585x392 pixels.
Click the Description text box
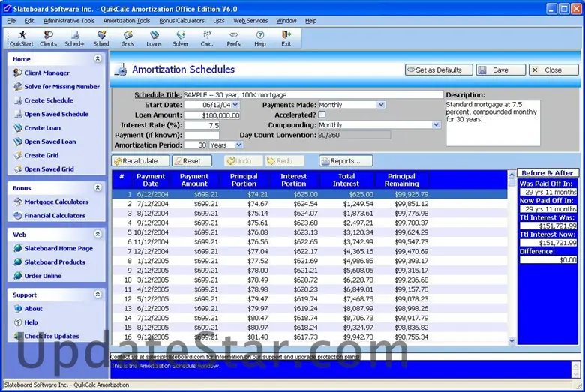[493, 123]
